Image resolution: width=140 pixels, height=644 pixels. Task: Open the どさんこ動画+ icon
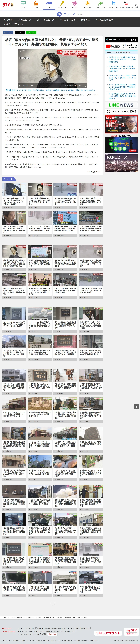click(x=126, y=5)
